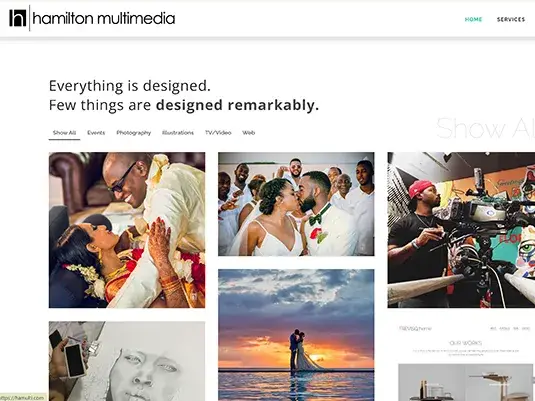Show only TV/Video projects
Screen dimensions: 535x401
[x=218, y=133]
